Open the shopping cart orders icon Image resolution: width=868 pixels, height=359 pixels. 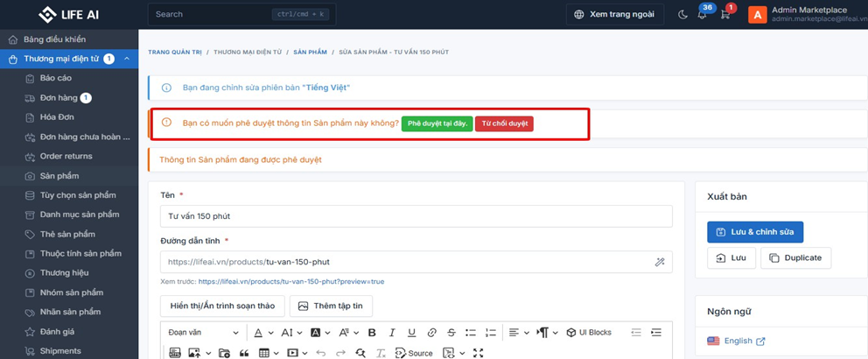pos(725,15)
